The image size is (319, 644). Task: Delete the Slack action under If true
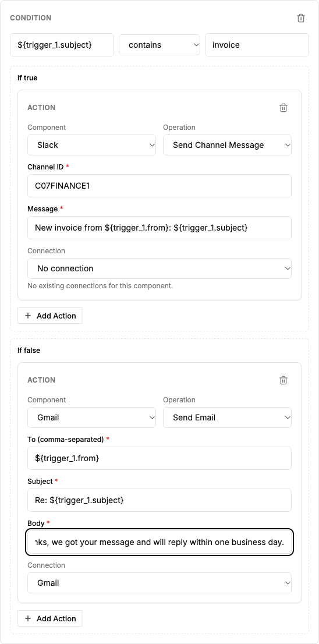point(283,108)
